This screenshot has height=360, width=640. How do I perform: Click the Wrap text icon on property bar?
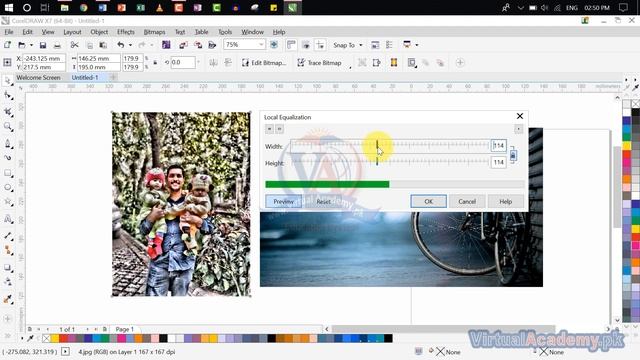point(412,62)
